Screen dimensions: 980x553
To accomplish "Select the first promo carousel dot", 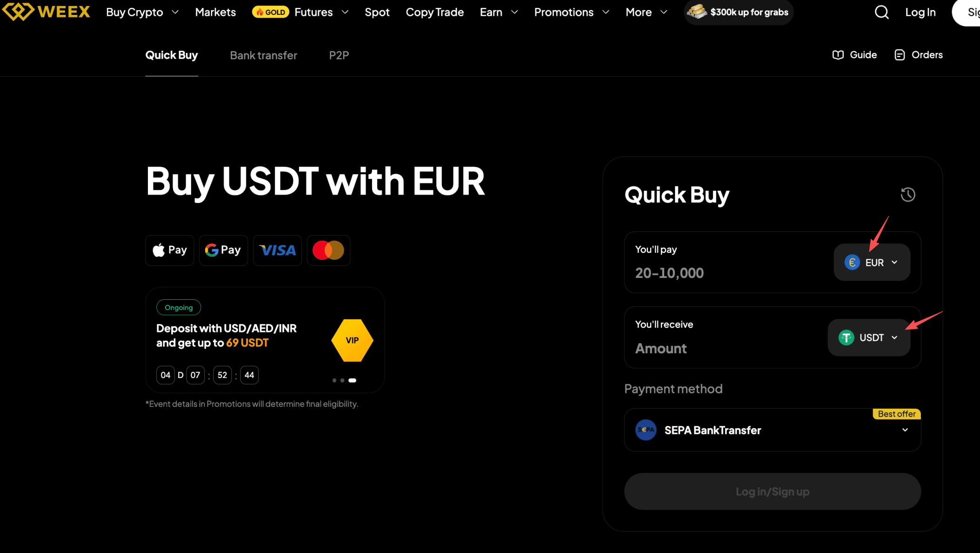I will [334, 380].
